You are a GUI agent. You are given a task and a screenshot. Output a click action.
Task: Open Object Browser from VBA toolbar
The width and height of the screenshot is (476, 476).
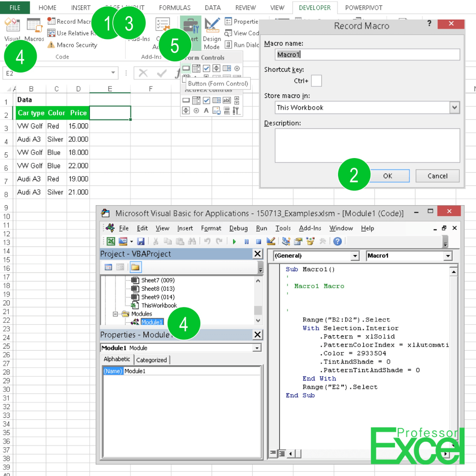point(310,241)
